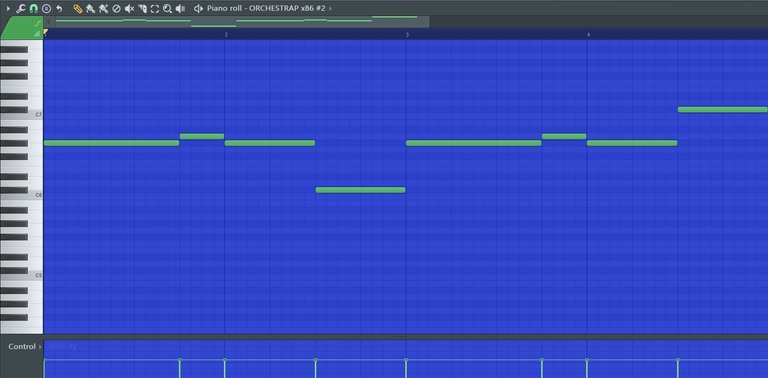Click the C6 piano key
768x378 pixels.
click(22, 195)
